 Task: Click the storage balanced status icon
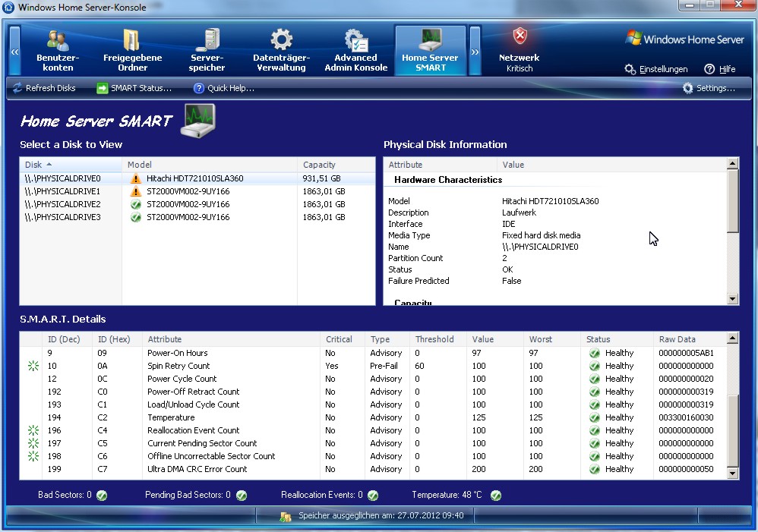click(286, 517)
